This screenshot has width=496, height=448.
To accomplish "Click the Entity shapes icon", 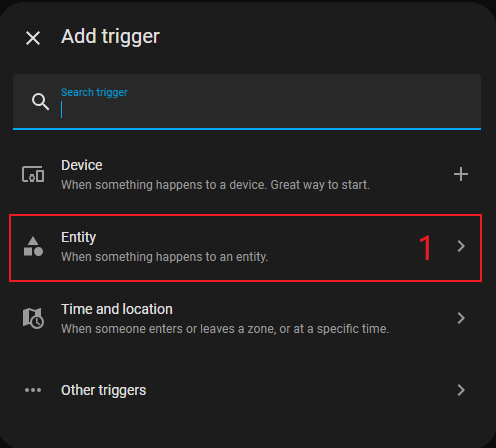I will point(33,247).
